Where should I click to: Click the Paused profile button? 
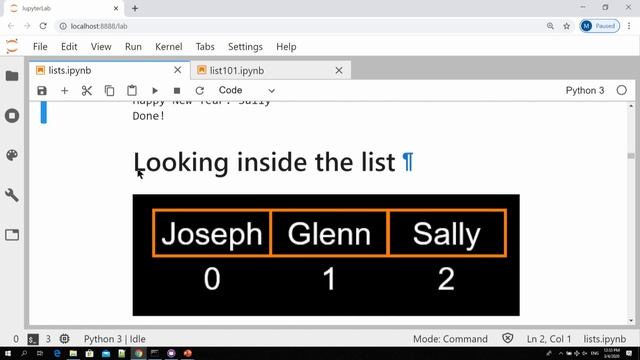pyautogui.click(x=600, y=26)
